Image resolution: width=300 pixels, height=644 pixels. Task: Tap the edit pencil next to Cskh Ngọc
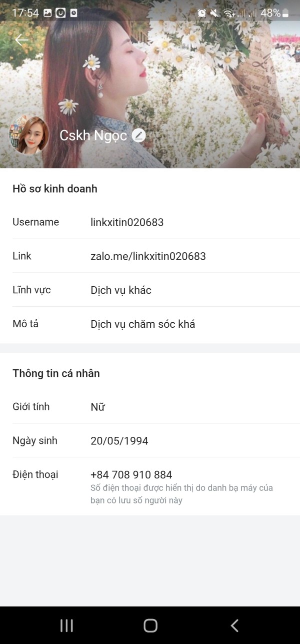point(138,135)
